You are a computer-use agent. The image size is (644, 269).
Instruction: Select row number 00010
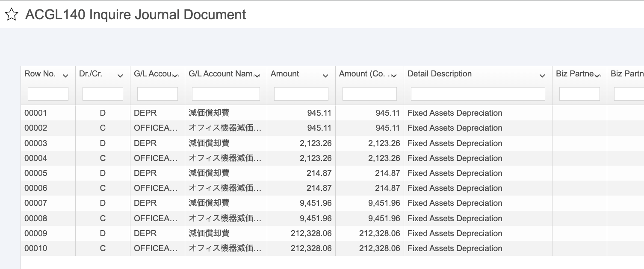tap(36, 248)
